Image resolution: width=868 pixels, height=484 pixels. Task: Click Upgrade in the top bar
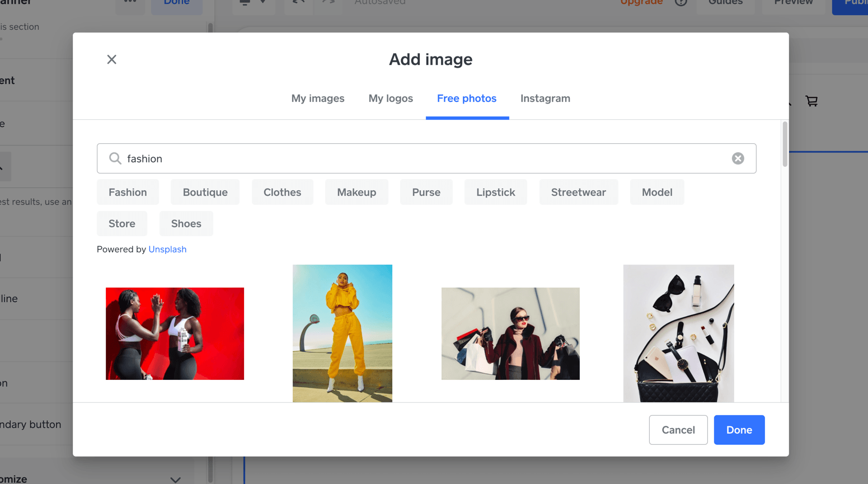click(641, 2)
